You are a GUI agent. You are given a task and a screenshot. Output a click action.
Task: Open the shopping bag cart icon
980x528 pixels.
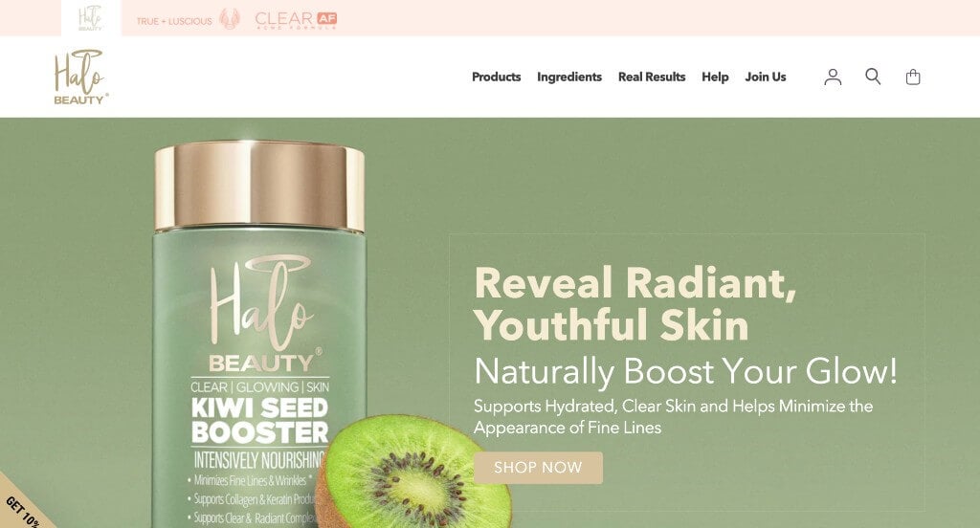point(913,77)
